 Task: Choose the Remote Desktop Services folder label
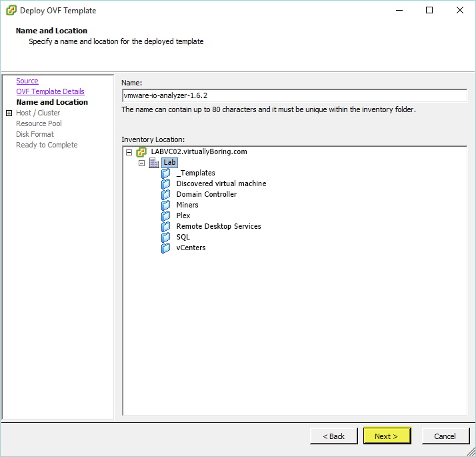(219, 226)
